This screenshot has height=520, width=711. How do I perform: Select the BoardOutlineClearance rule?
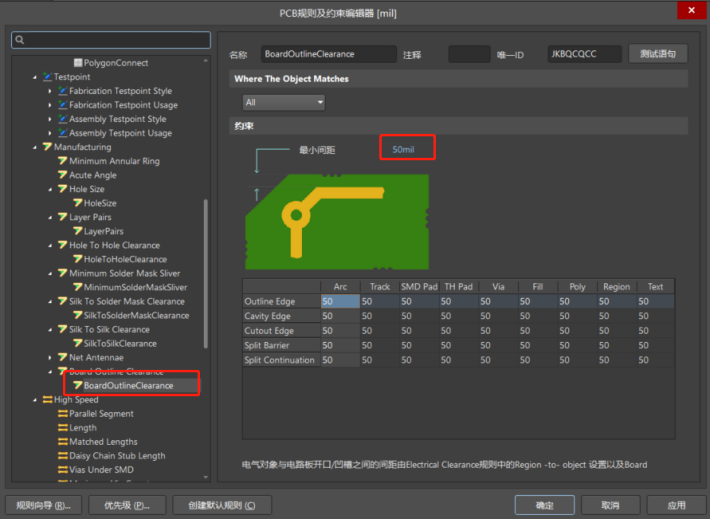pos(127,386)
